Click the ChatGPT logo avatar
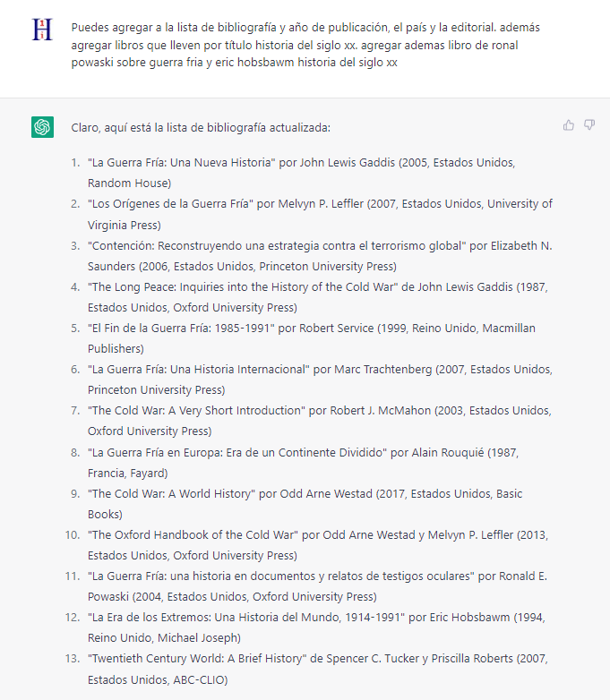 point(42,127)
